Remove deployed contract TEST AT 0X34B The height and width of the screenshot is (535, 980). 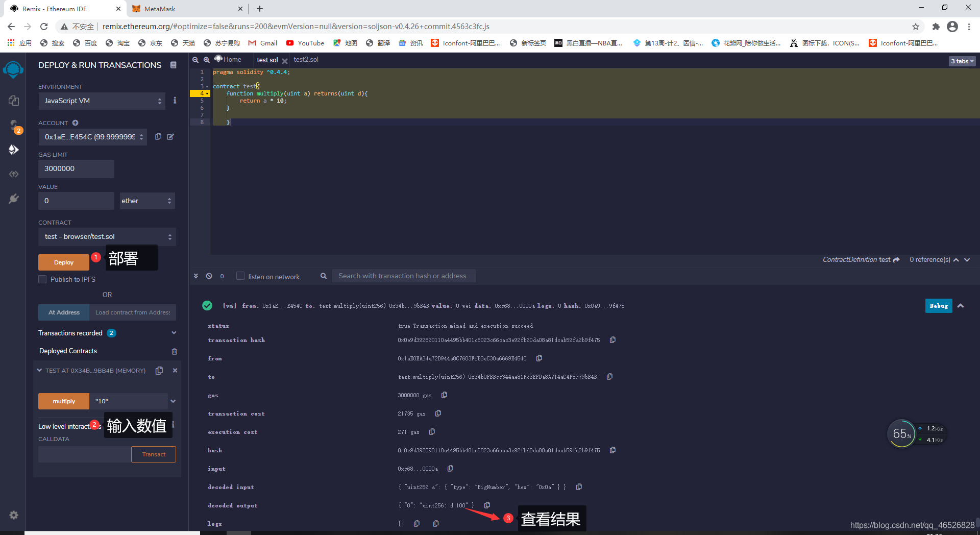tap(175, 371)
